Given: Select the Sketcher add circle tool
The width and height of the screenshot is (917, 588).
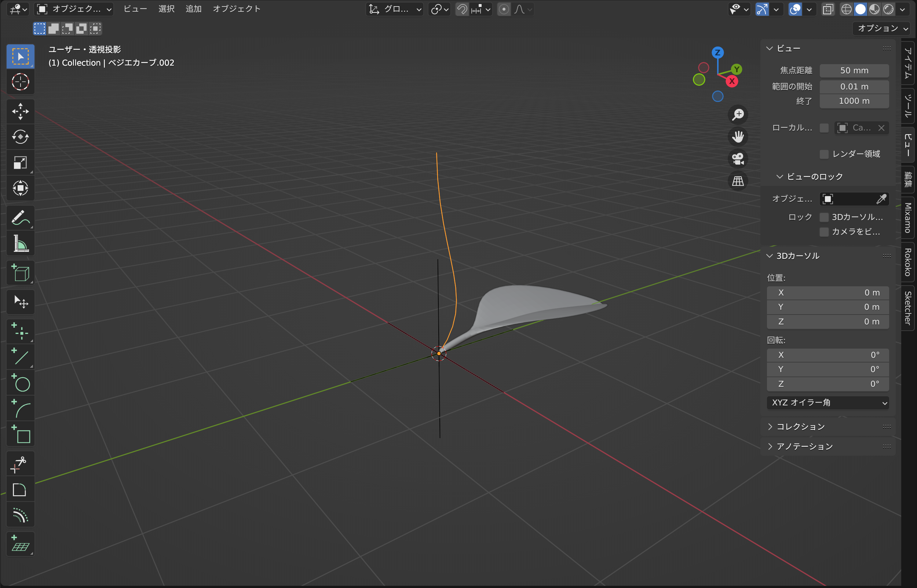Looking at the screenshot, I should point(20,383).
